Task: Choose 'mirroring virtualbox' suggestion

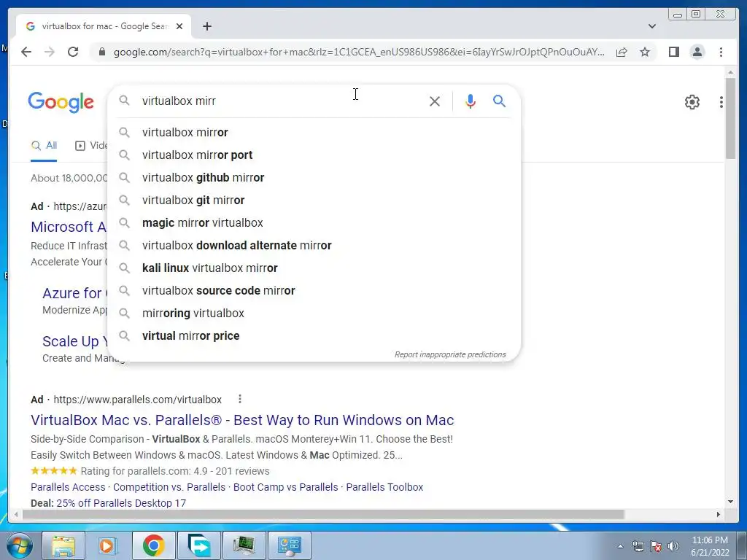Action: coord(314,314)
